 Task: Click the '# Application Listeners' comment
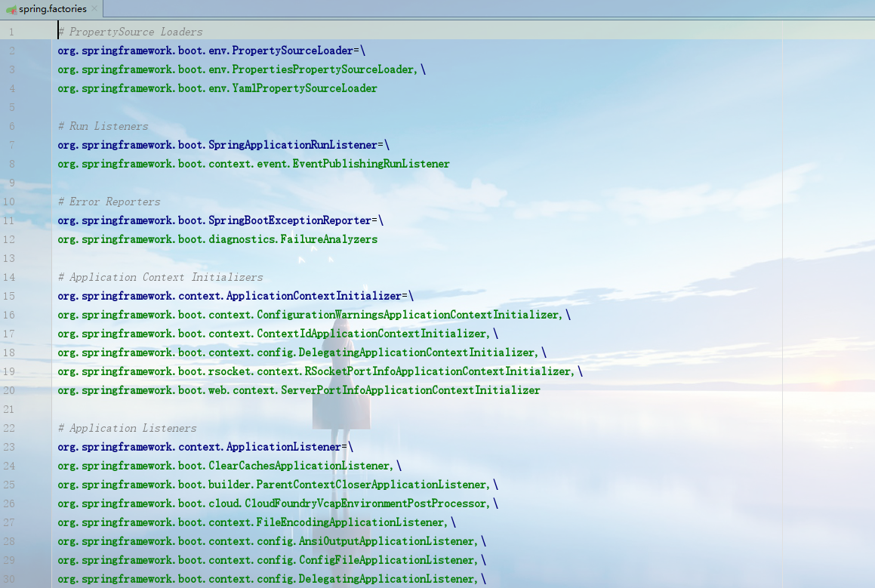pyautogui.click(x=128, y=428)
